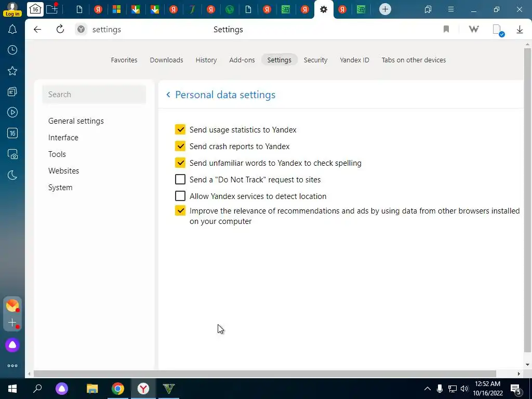Open Websites settings section
The height and width of the screenshot is (399, 532).
63,171
